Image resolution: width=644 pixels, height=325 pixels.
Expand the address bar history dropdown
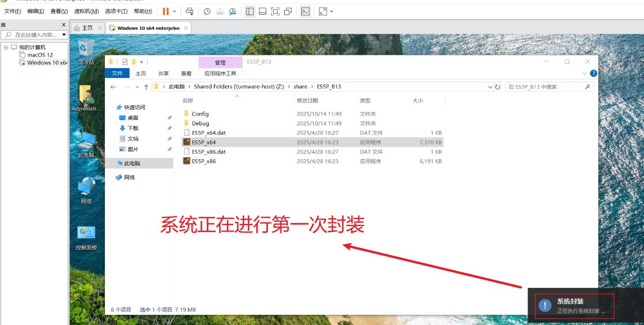(490, 87)
